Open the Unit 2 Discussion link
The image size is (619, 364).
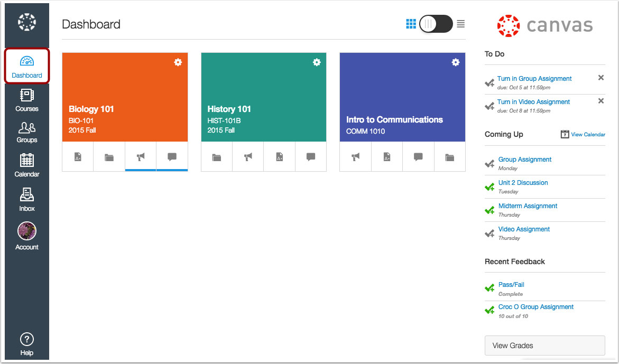pos(523,182)
